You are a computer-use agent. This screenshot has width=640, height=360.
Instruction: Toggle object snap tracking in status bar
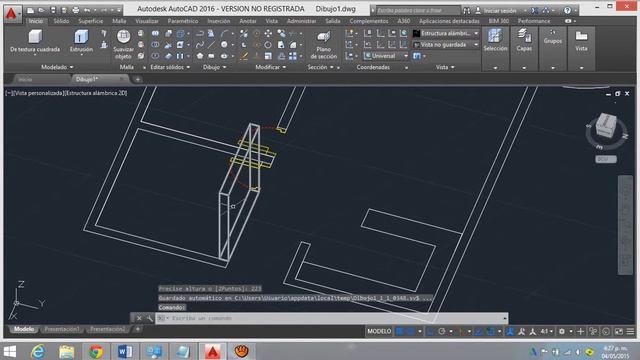click(479, 331)
